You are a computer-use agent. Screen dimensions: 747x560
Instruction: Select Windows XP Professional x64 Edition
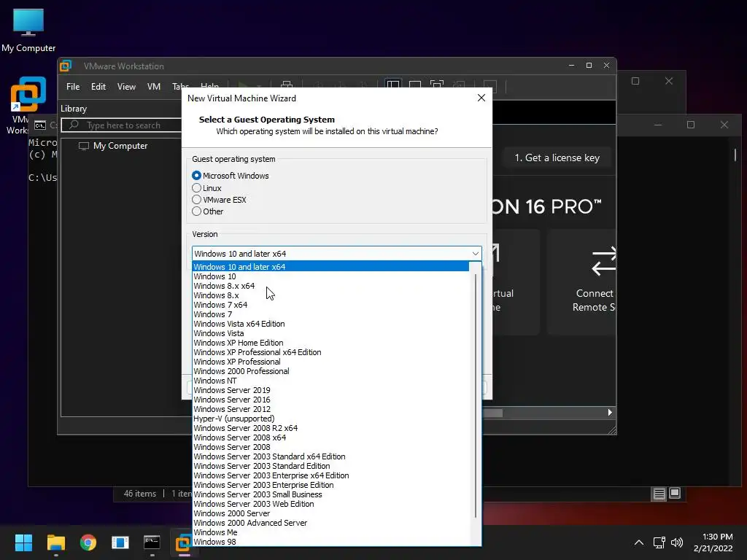click(330, 352)
